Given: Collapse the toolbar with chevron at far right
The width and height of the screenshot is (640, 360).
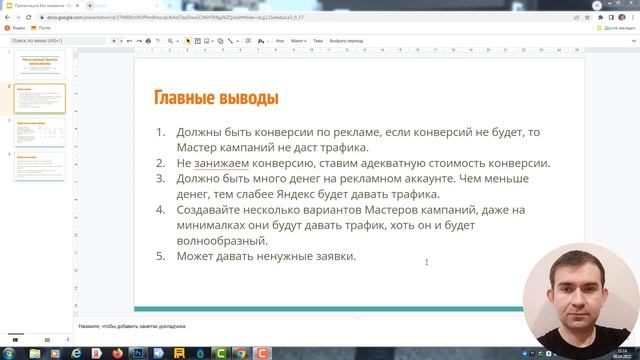Looking at the screenshot, I should 633,41.
